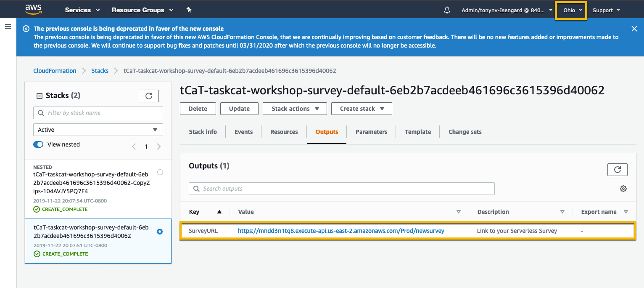Screen dimensions: 644x288
Task: Refresh the Outputs table
Action: (x=618, y=170)
